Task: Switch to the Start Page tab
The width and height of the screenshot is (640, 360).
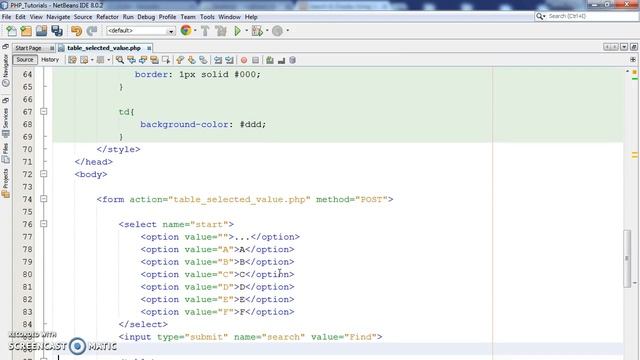Action: [28, 48]
